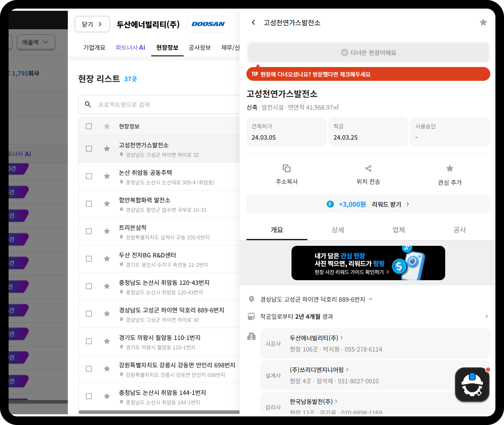
Task: Open 한국남동발전(주) supervisor link
Action: coord(313,401)
